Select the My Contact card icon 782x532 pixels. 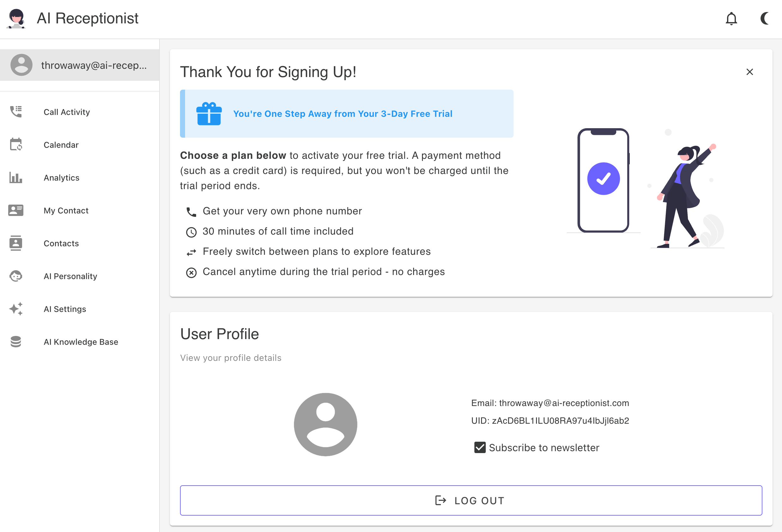16,210
